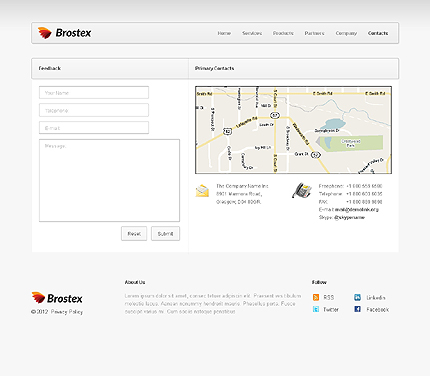Open the Products menu item

coord(283,33)
